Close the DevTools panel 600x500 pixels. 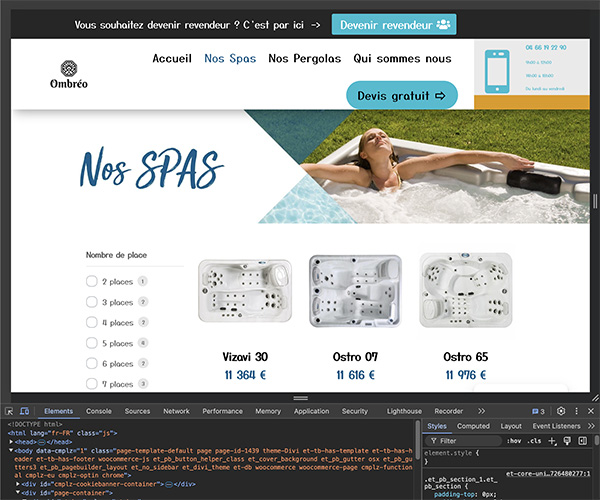coord(591,411)
